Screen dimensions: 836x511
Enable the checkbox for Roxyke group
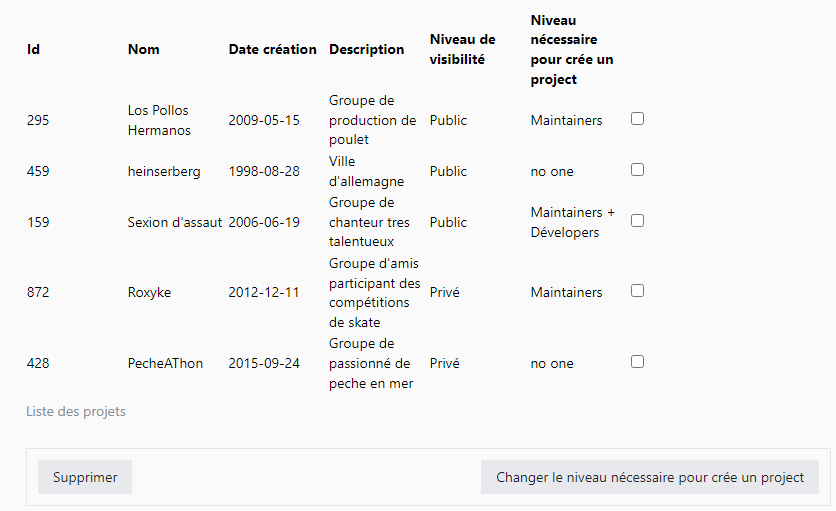pyautogui.click(x=637, y=291)
